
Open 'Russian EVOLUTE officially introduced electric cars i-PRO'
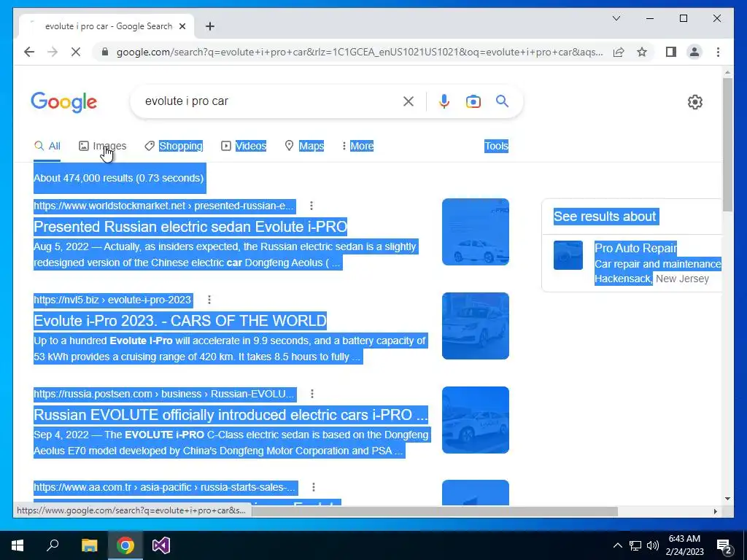pos(231,415)
